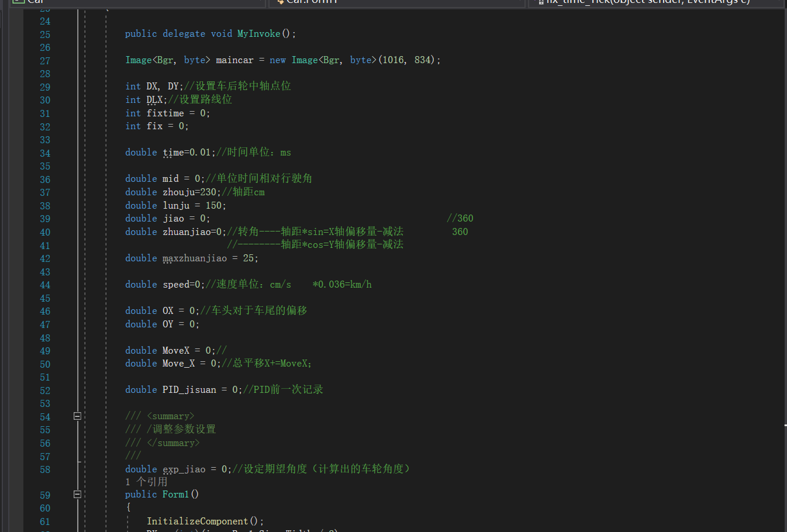This screenshot has width=787, height=532.
Task: Click the opening '<summary>' doc tag
Action: click(171, 416)
